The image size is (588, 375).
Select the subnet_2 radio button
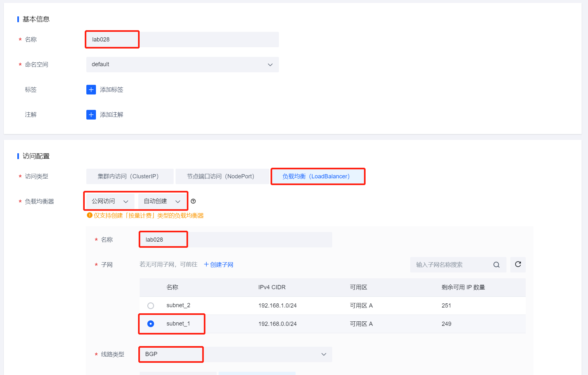point(151,306)
